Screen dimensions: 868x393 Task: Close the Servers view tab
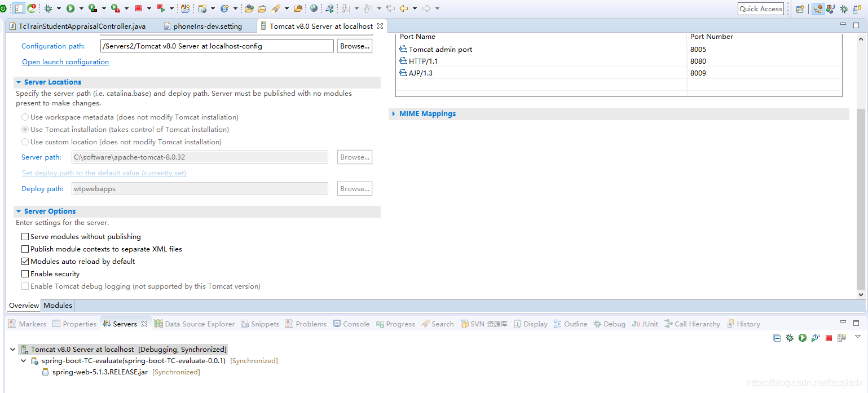(144, 324)
